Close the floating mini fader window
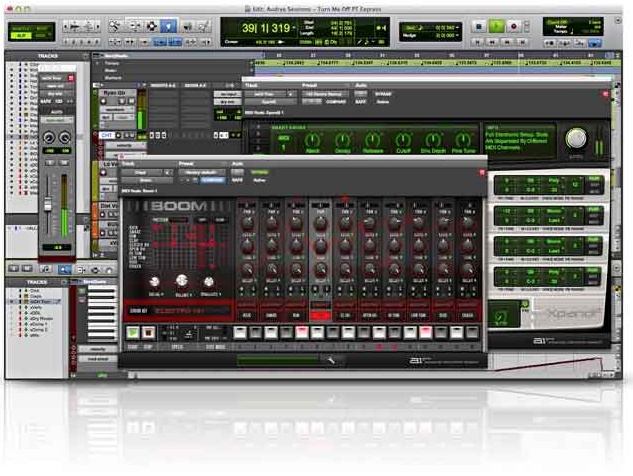Screen dimensions: 633x476 pyautogui.click(x=71, y=78)
